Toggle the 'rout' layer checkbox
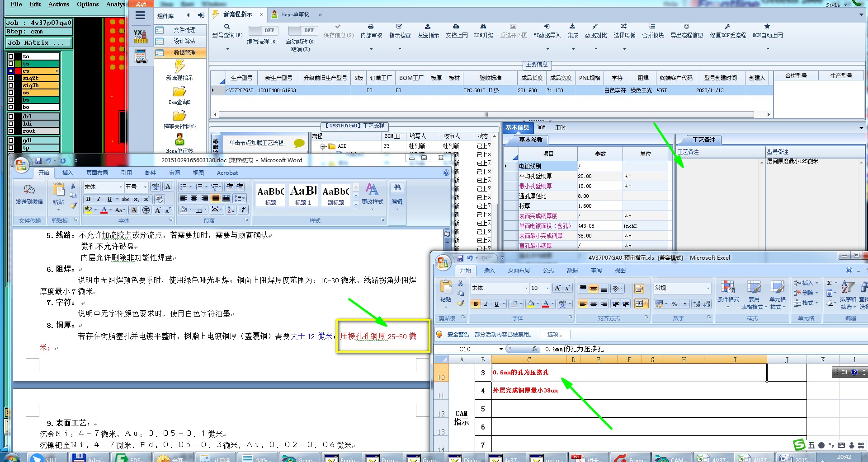The width and height of the screenshot is (868, 462). click(x=11, y=131)
